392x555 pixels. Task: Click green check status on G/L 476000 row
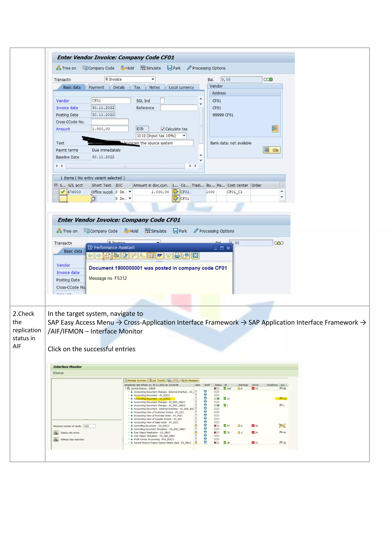point(63,192)
